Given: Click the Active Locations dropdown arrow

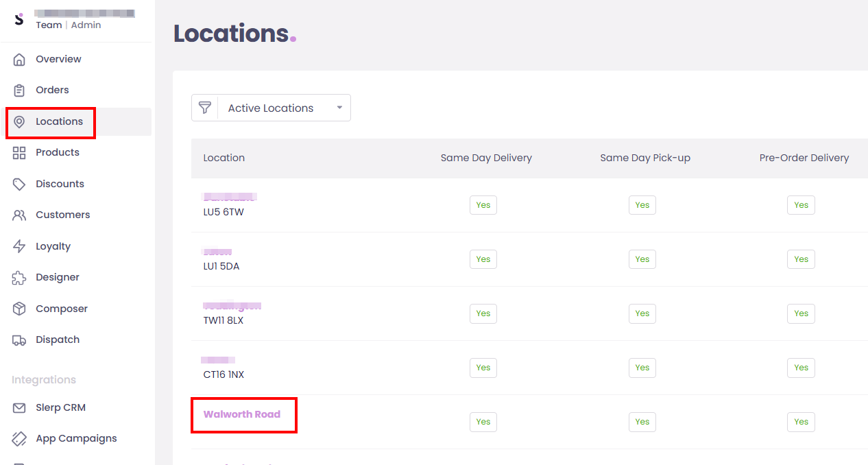Looking at the screenshot, I should click(339, 108).
